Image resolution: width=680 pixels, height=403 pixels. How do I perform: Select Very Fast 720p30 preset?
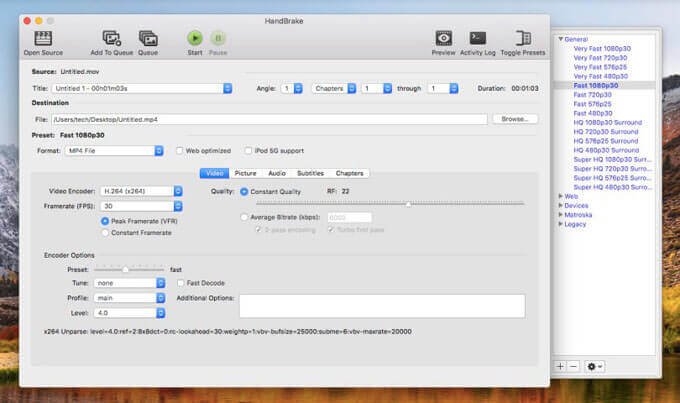click(600, 58)
